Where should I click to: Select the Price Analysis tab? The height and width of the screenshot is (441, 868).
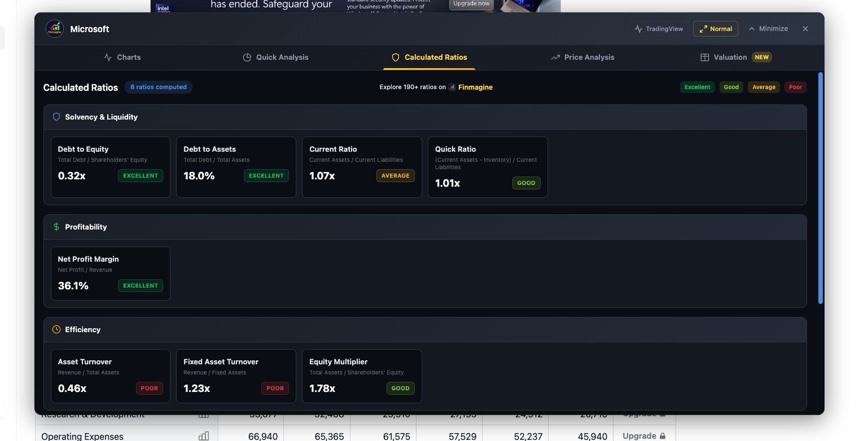[x=582, y=58]
